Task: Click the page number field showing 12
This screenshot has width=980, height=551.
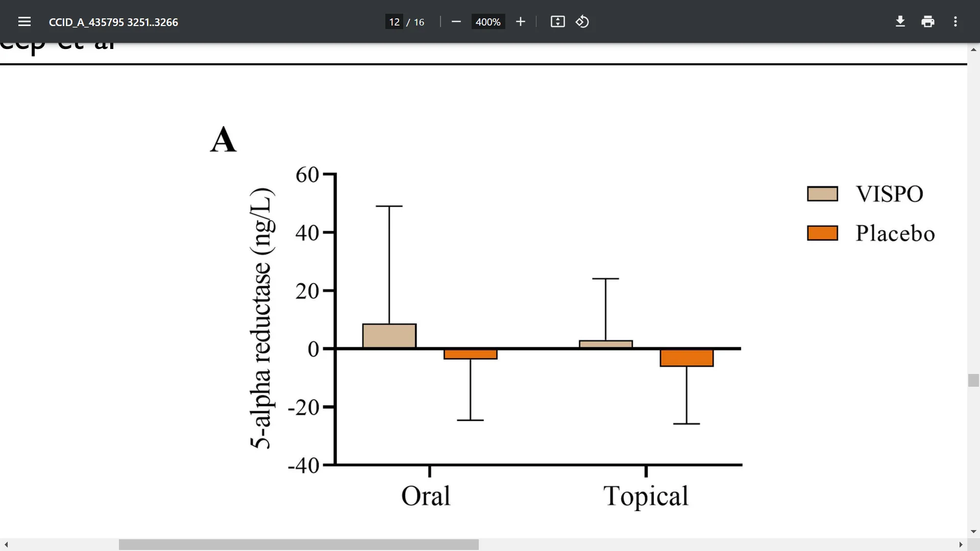Action: [394, 22]
